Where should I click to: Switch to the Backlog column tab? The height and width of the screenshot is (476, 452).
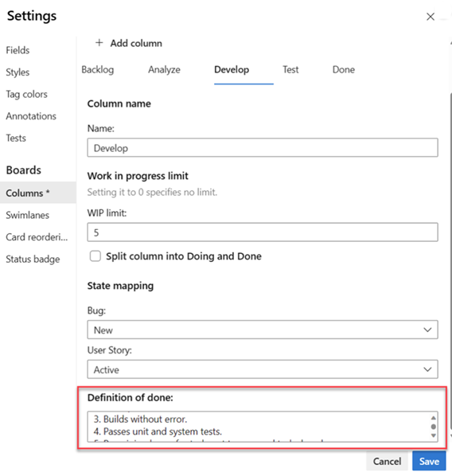(x=97, y=70)
